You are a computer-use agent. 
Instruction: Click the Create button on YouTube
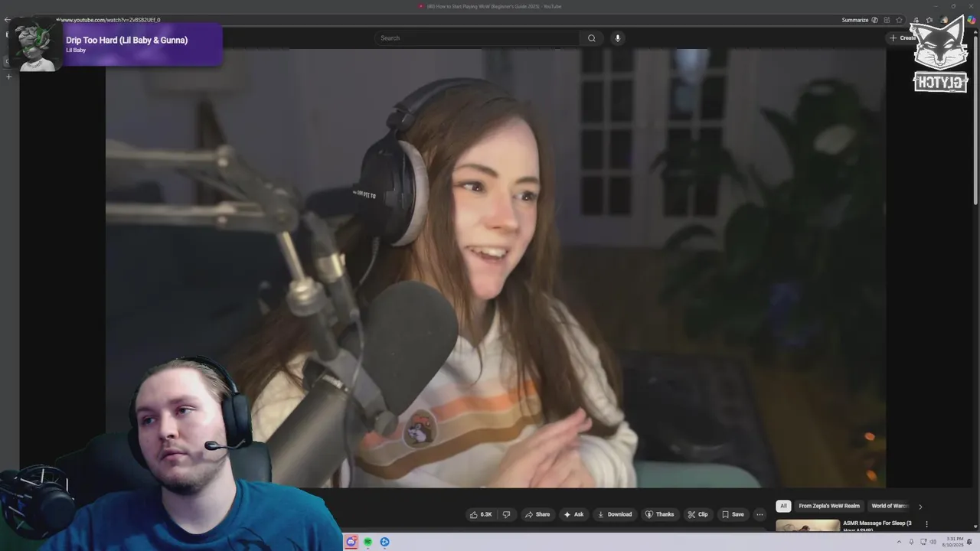tap(902, 38)
